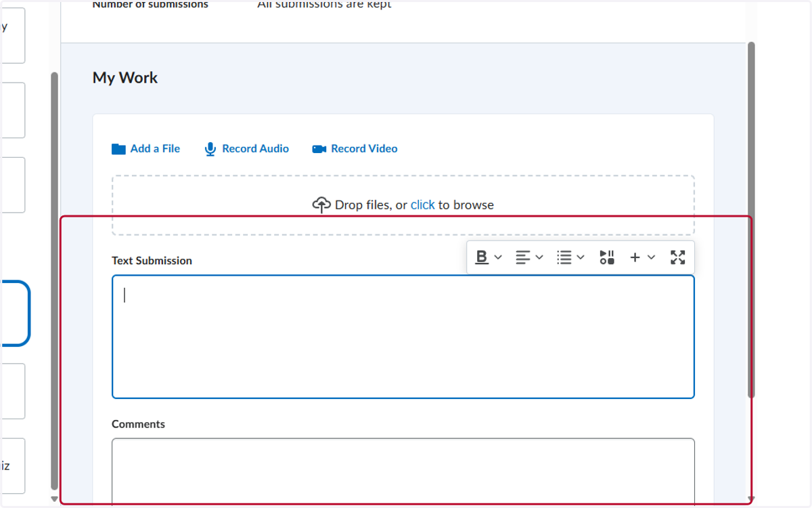Screen dimensions: 812x508
Task: Click the page vertical scrollbar on right
Action: (x=751, y=220)
